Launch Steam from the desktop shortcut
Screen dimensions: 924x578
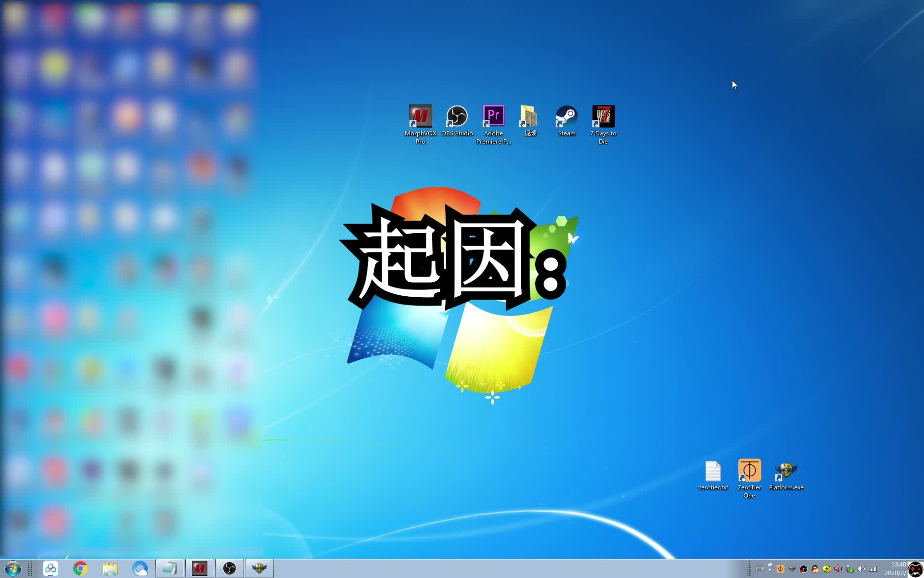tap(566, 121)
